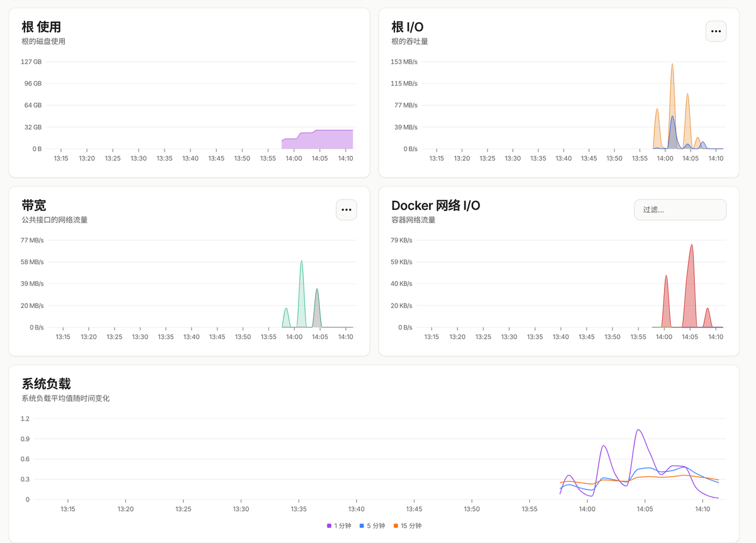This screenshot has height=543, width=756.
Task: Select the 15 分钟 legend entry
Action: [408, 525]
